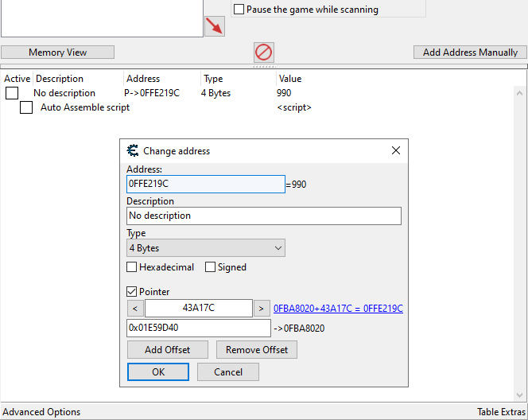The image size is (528, 420).
Task: Click the red arrow add-to-list icon
Action: [x=215, y=26]
